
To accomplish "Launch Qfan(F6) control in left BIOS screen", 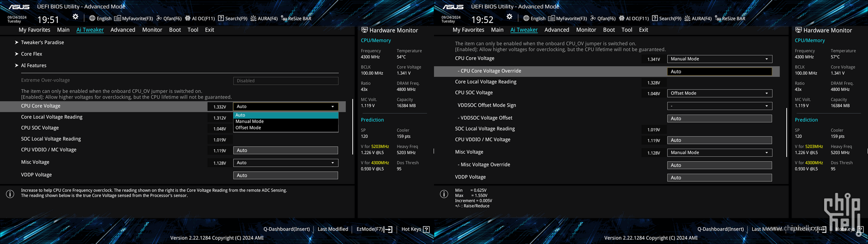I will 169,19.
